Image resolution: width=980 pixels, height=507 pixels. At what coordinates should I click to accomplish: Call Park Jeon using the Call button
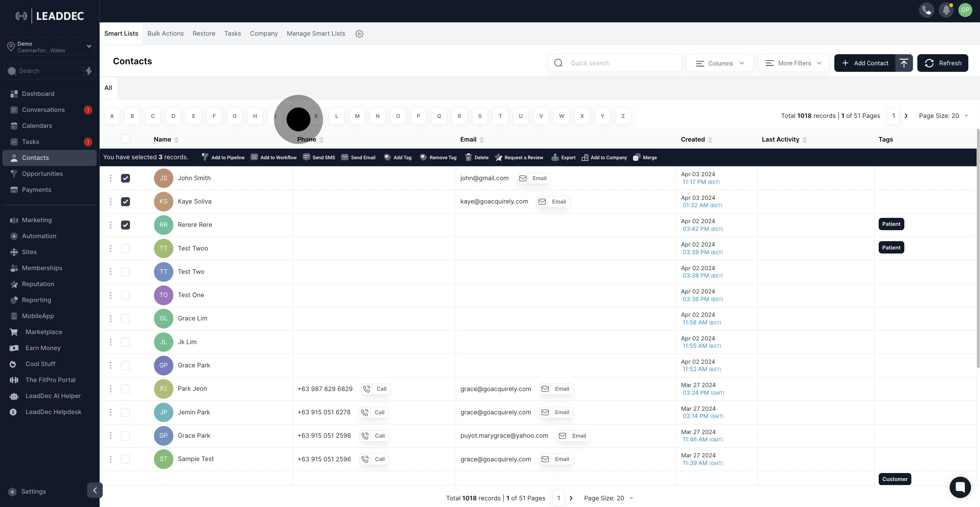tap(376, 389)
